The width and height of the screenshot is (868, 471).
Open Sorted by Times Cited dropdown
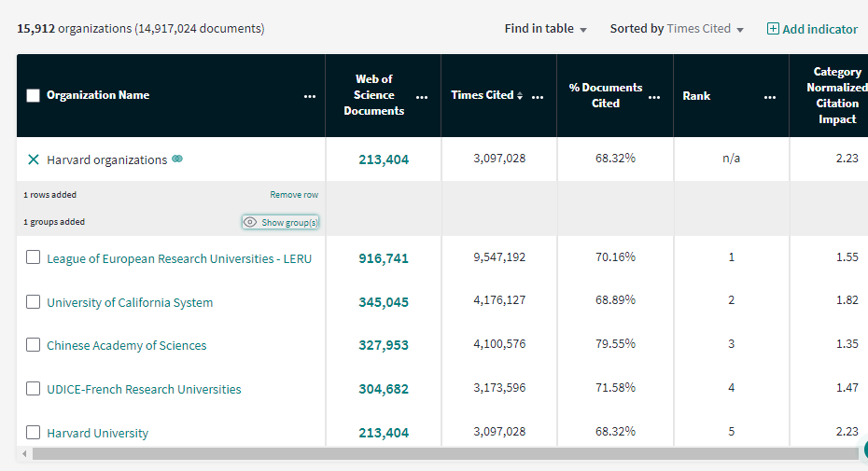tap(677, 29)
